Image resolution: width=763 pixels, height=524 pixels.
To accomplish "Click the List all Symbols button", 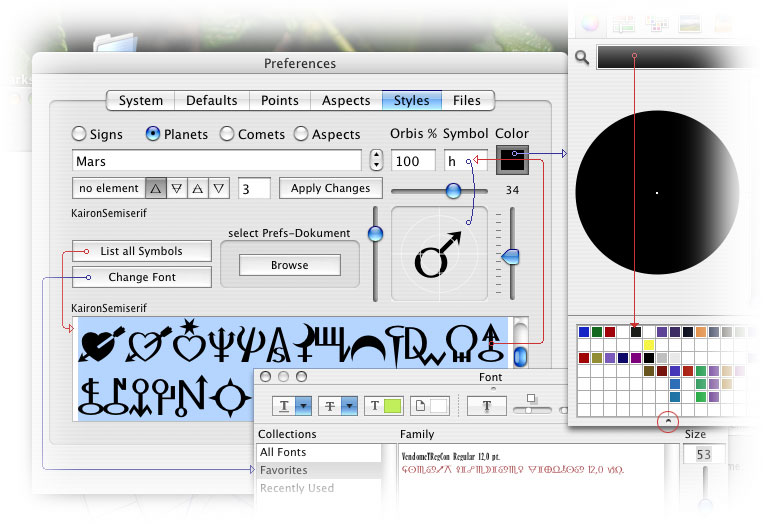I will 142,251.
